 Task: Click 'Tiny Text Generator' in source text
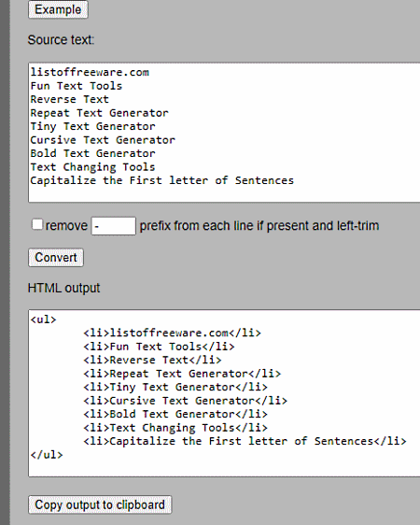point(93,126)
